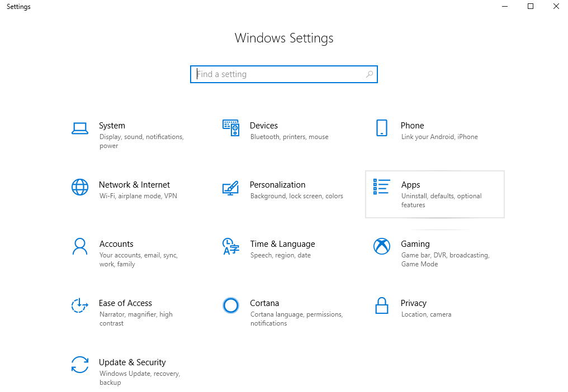The height and width of the screenshot is (392, 568).
Task: Click 'Narrator, magnifier, high contrast' text
Action: coord(136,318)
